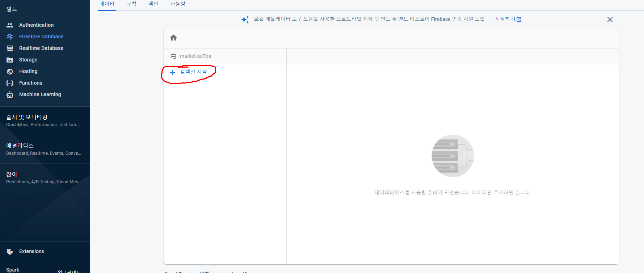Open Extensions page
644x273 pixels.
[x=31, y=251]
